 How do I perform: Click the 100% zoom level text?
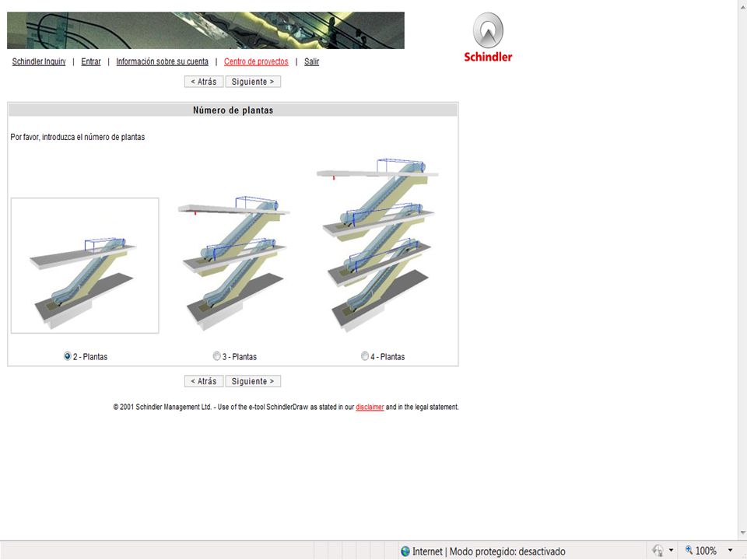pos(706,551)
